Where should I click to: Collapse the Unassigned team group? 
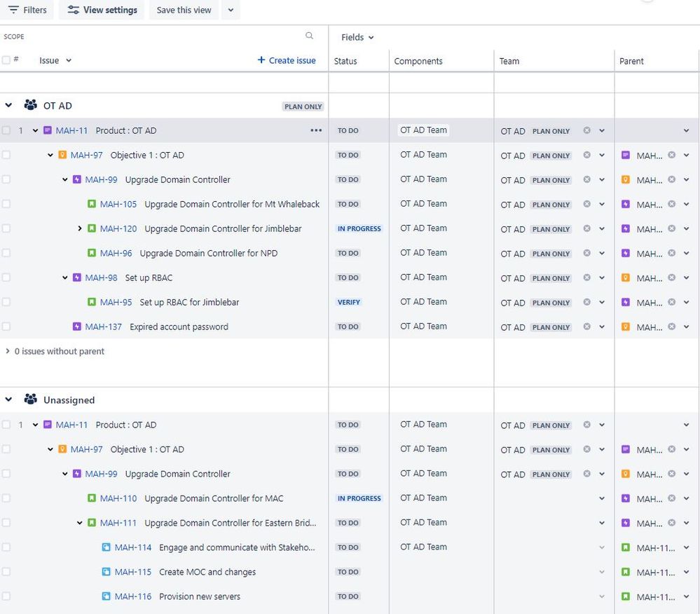8,400
